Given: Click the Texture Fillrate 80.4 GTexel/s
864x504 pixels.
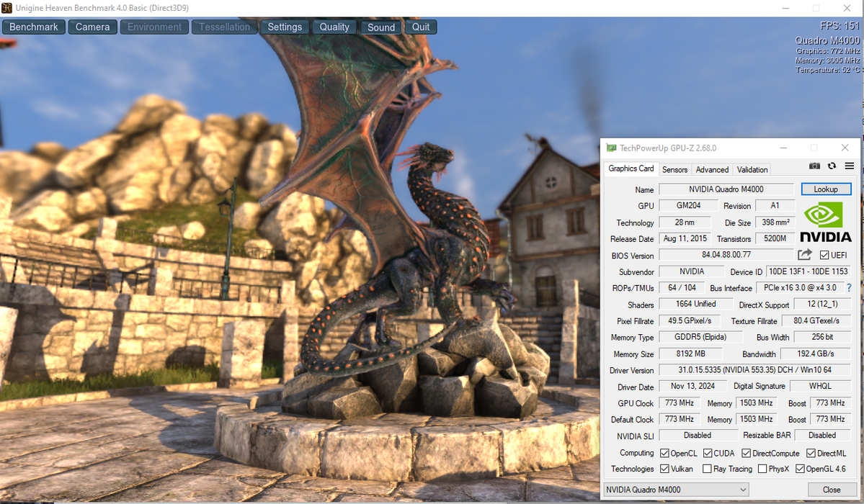Looking at the screenshot, I should pyautogui.click(x=816, y=320).
